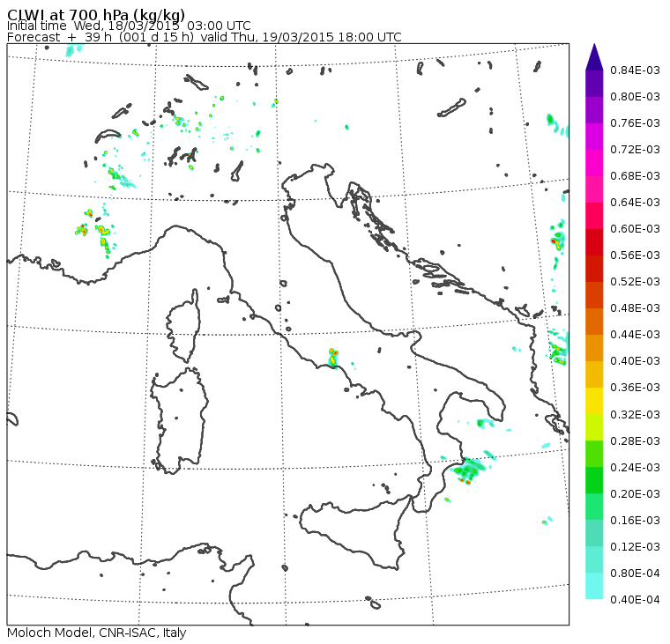Click the 0.24E-03 legend label
The height and width of the screenshot is (644, 670).
(635, 468)
